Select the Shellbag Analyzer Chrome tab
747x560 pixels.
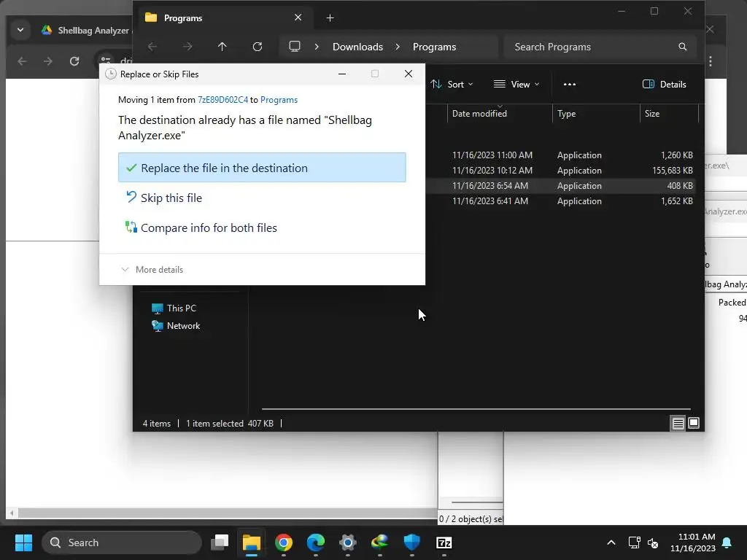pyautogui.click(x=86, y=31)
